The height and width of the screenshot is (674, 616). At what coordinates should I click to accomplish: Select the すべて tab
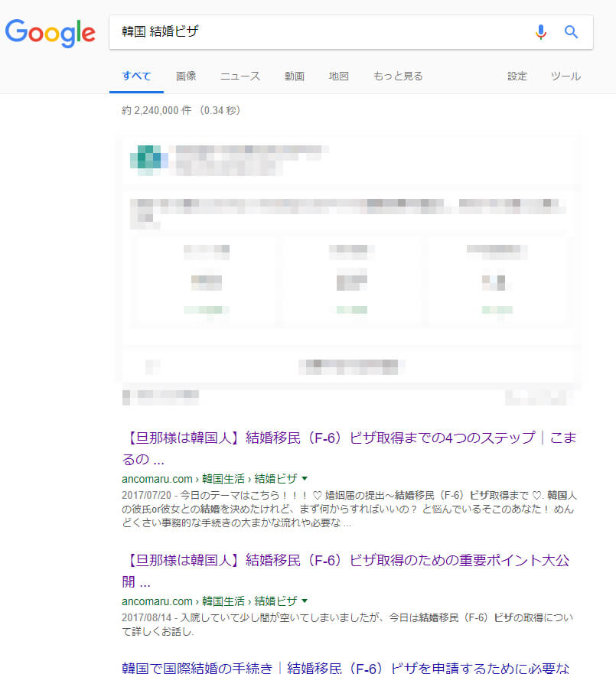[136, 76]
